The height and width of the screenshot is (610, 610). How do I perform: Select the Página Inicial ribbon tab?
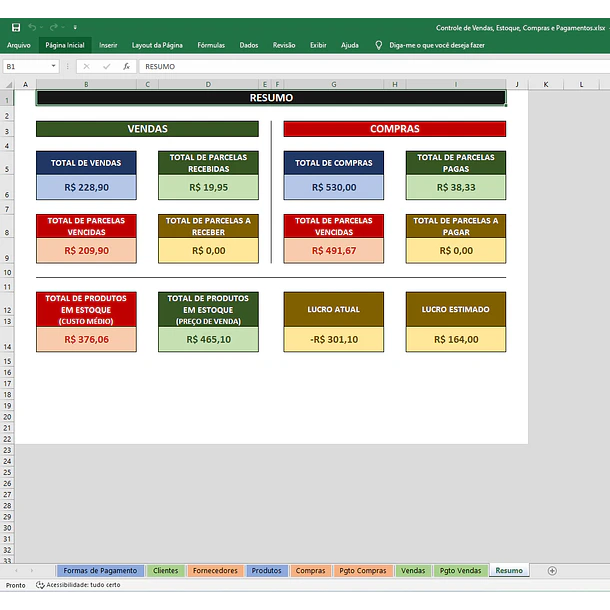65,45
